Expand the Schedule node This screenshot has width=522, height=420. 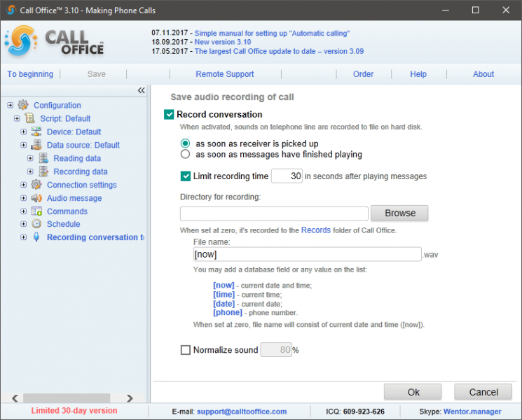[x=24, y=224]
